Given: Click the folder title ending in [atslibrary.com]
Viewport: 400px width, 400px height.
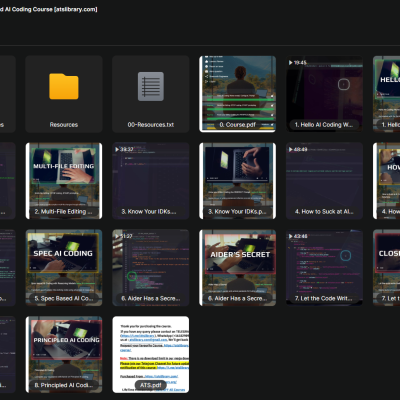Looking at the screenshot, I should coord(49,9).
